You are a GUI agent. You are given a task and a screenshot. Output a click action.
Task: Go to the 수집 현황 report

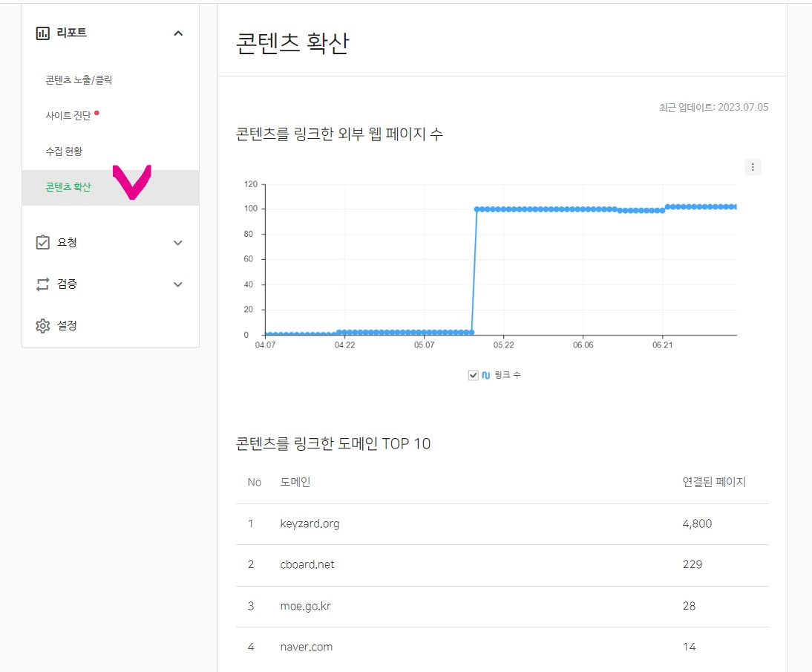[x=62, y=151]
